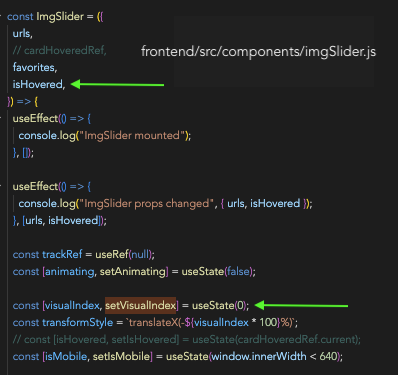
Task: Select the transformStyle variable name
Action: tap(77, 323)
